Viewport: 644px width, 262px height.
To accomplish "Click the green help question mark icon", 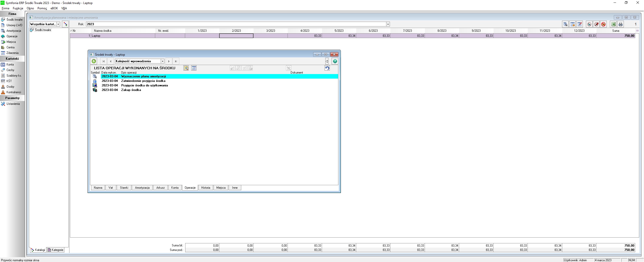I will tap(335, 61).
